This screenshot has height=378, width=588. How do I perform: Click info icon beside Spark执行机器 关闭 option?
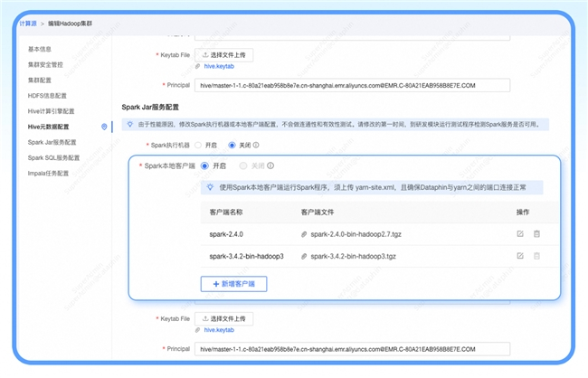pyautogui.click(x=256, y=145)
